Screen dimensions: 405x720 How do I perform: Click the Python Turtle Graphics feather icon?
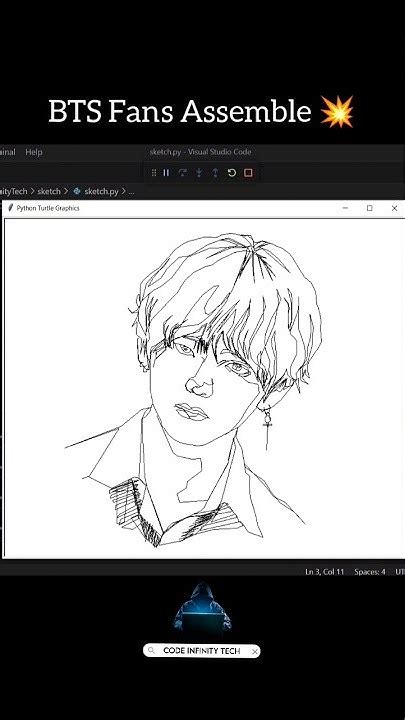11,208
